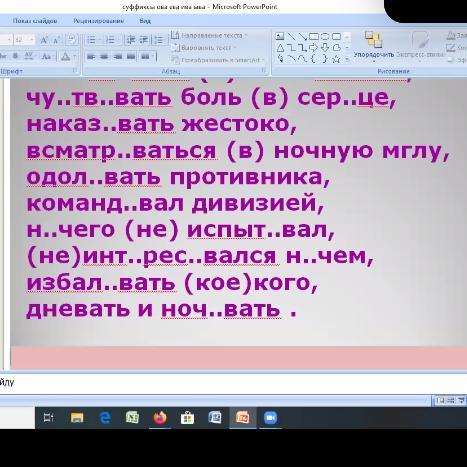Viewport: 467px width, 467px height.
Task: Pick the right arrow shape in gallery
Action: tap(313, 47)
